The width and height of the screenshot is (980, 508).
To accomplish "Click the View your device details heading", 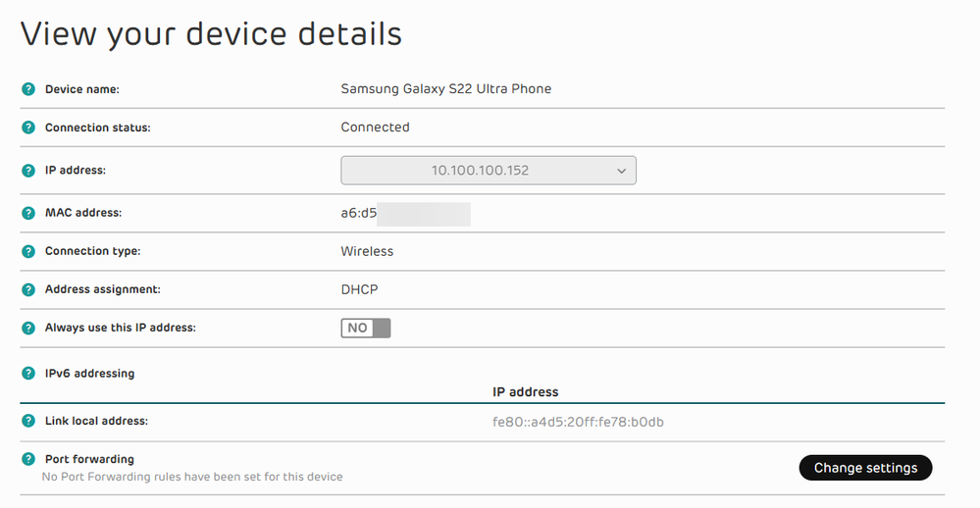I will coord(211,33).
